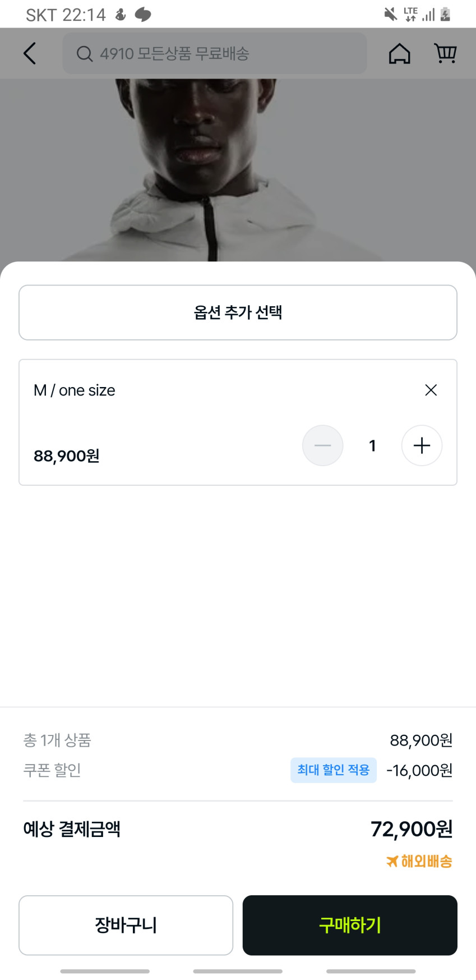476x980 pixels.
Task: Tap the 쿠폰 할인 label
Action: (52, 770)
